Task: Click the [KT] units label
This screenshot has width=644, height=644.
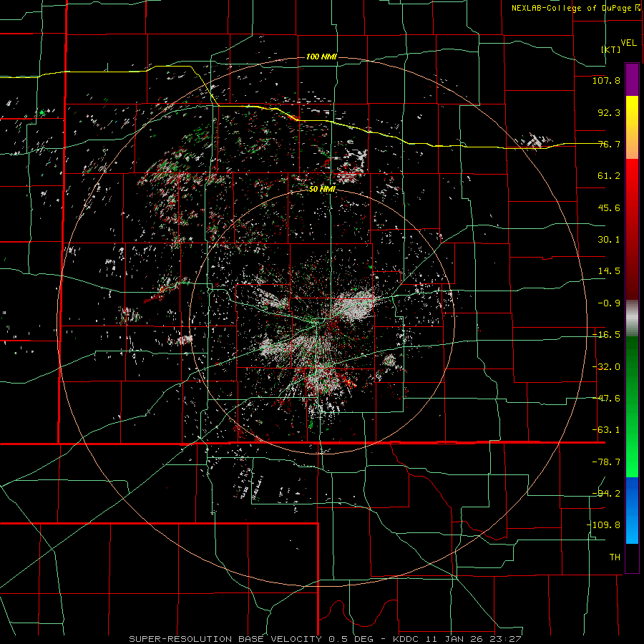Action: (x=611, y=49)
